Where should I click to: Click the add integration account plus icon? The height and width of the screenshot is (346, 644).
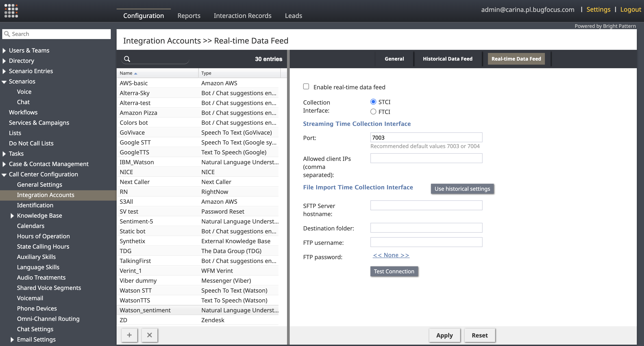(x=129, y=335)
